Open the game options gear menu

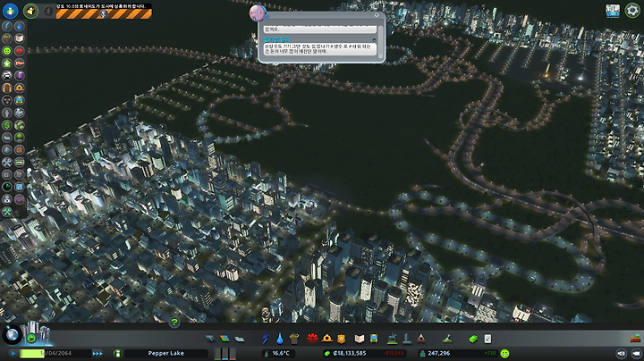pos(632,10)
